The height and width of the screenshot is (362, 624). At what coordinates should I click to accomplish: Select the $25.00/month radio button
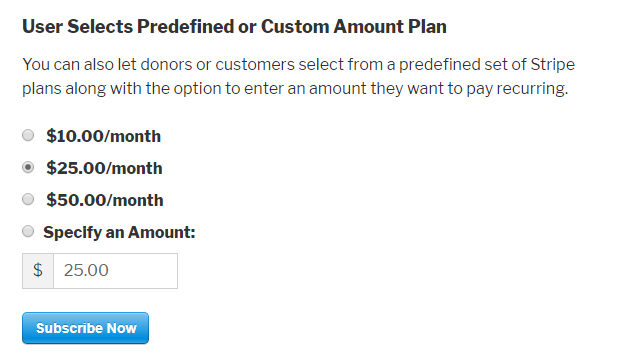click(x=28, y=167)
